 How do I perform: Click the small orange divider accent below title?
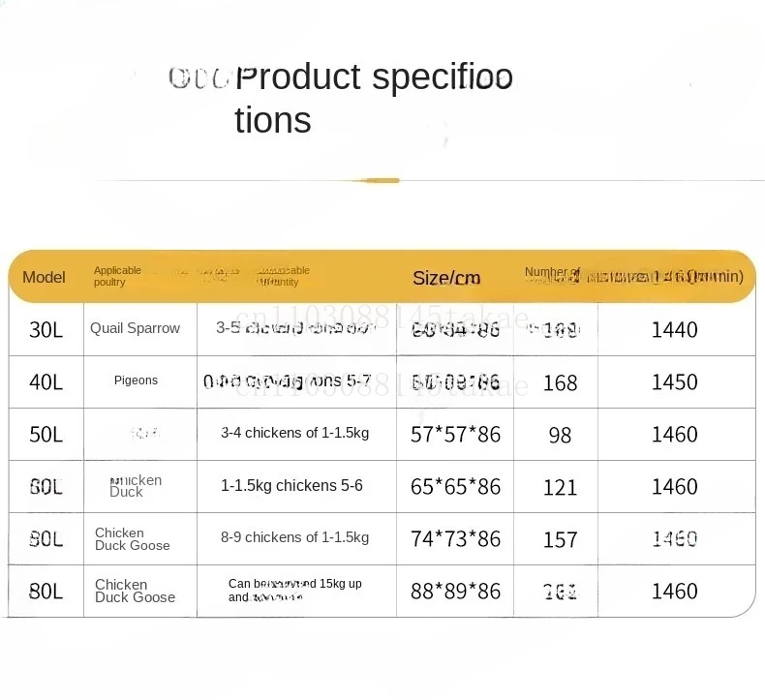[x=383, y=180]
